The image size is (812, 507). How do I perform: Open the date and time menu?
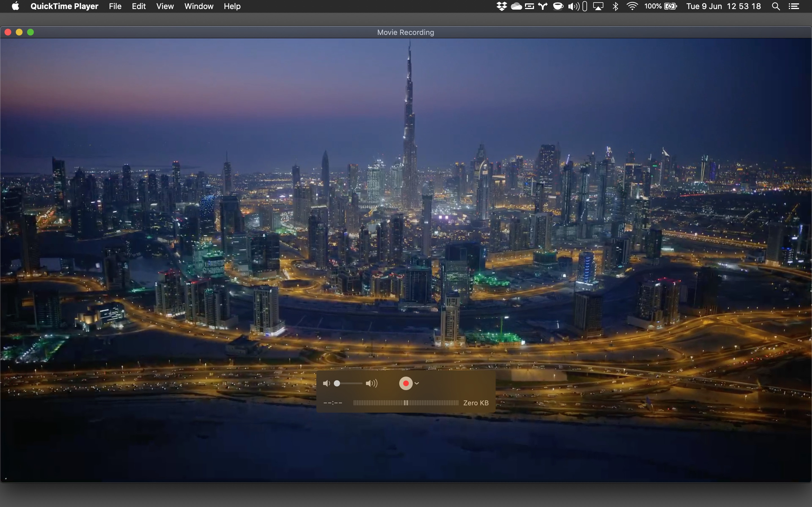[723, 6]
